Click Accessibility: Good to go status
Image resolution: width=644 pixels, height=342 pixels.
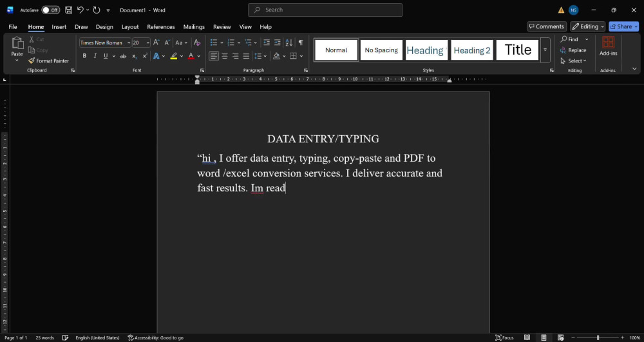(155, 337)
